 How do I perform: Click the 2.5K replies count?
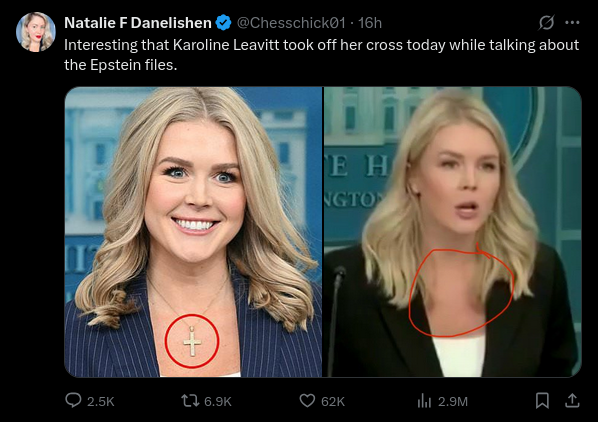pos(101,401)
